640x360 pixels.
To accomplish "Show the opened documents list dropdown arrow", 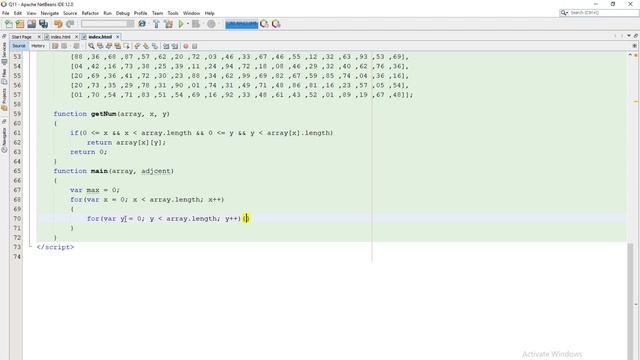I will pos(629,36).
